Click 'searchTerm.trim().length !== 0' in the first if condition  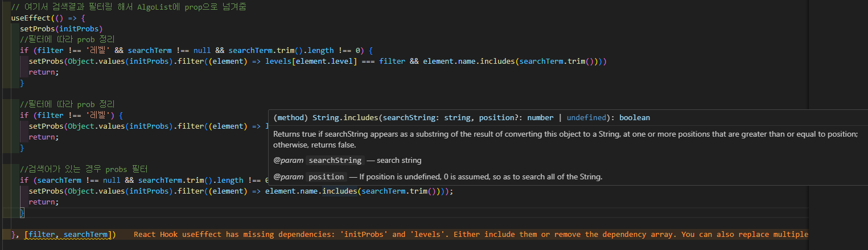pos(294,50)
